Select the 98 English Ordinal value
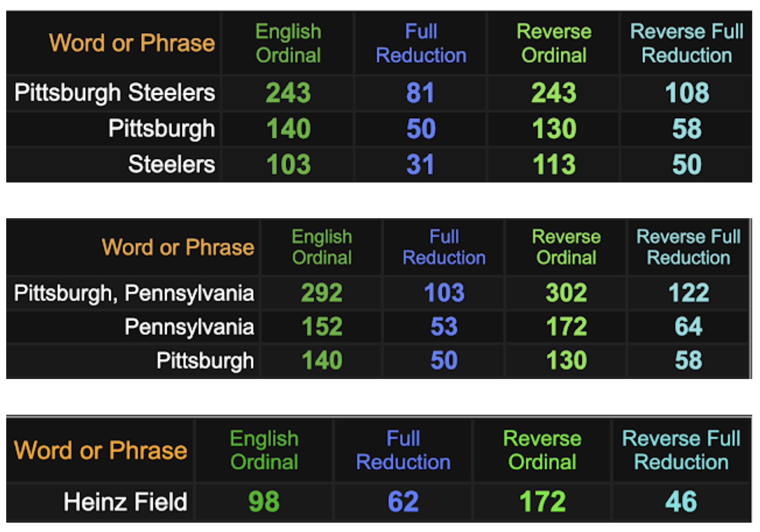Viewport: 760px width, 532px height. click(x=264, y=502)
